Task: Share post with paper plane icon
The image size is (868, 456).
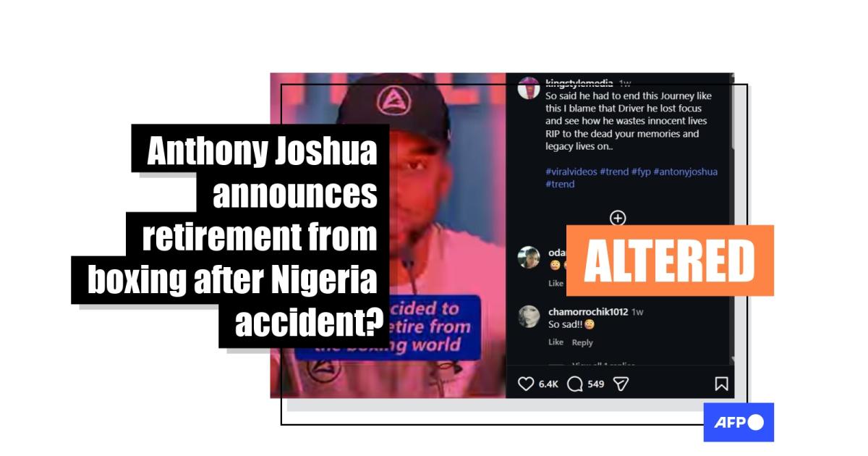Action: [x=621, y=384]
